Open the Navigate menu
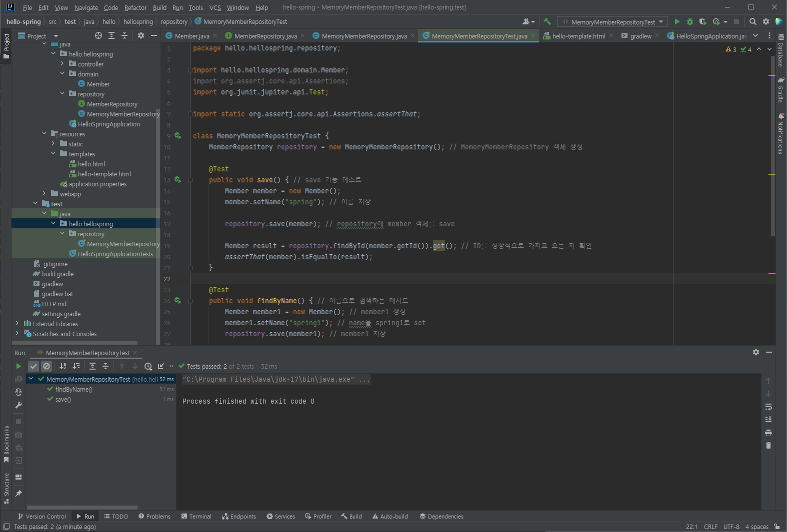Image resolution: width=787 pixels, height=532 pixels. [86, 7]
